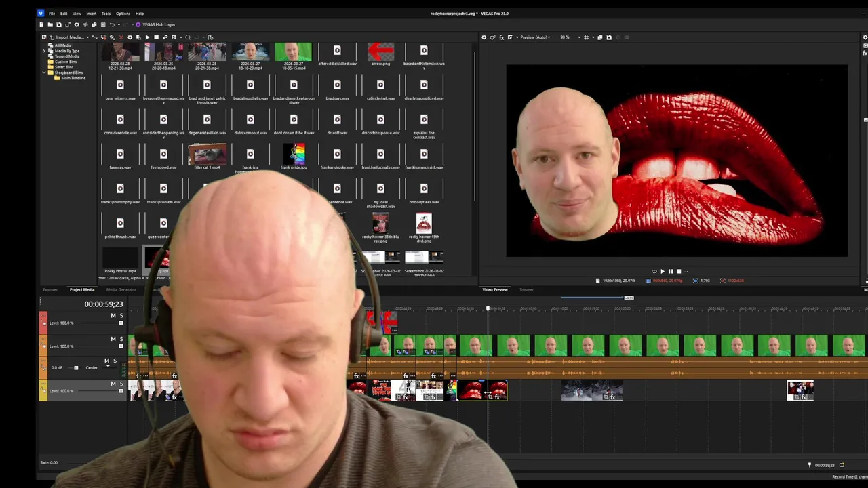Image resolution: width=868 pixels, height=488 pixels.
Task: Solo the bottom (yellow) video track
Action: tap(121, 384)
